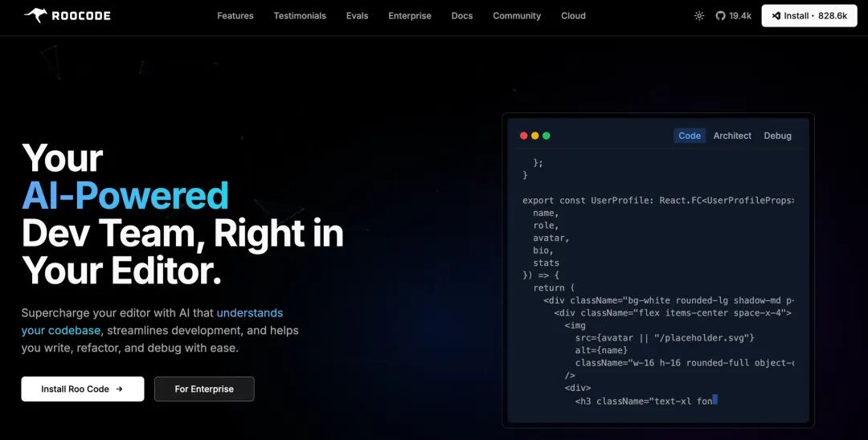This screenshot has width=868, height=440.
Task: Switch to the Architect tab
Action: (732, 136)
